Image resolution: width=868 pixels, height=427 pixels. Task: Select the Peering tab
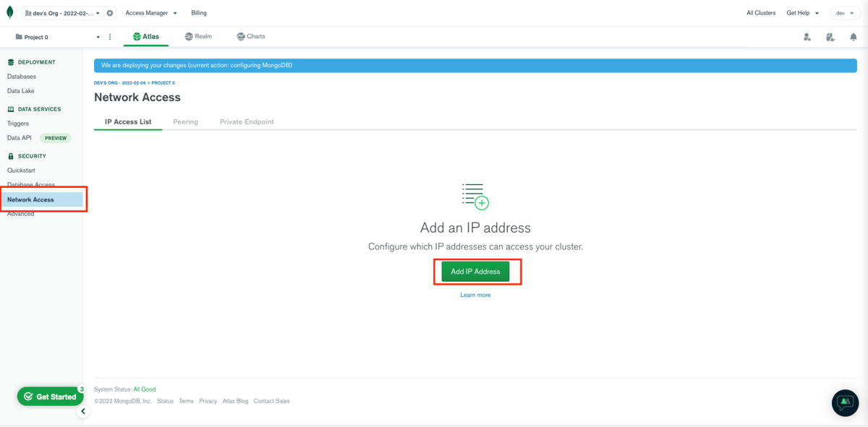pos(185,122)
